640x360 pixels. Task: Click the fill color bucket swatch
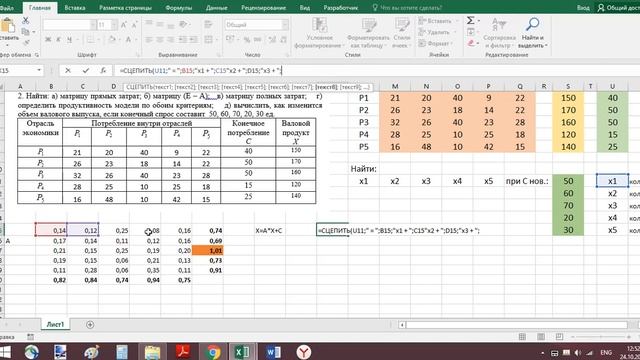pos(112,40)
